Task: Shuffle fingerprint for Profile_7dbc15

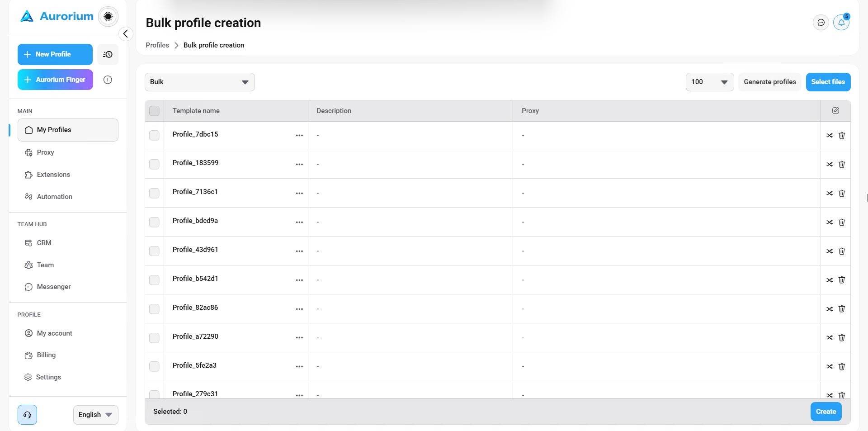Action: [x=830, y=135]
